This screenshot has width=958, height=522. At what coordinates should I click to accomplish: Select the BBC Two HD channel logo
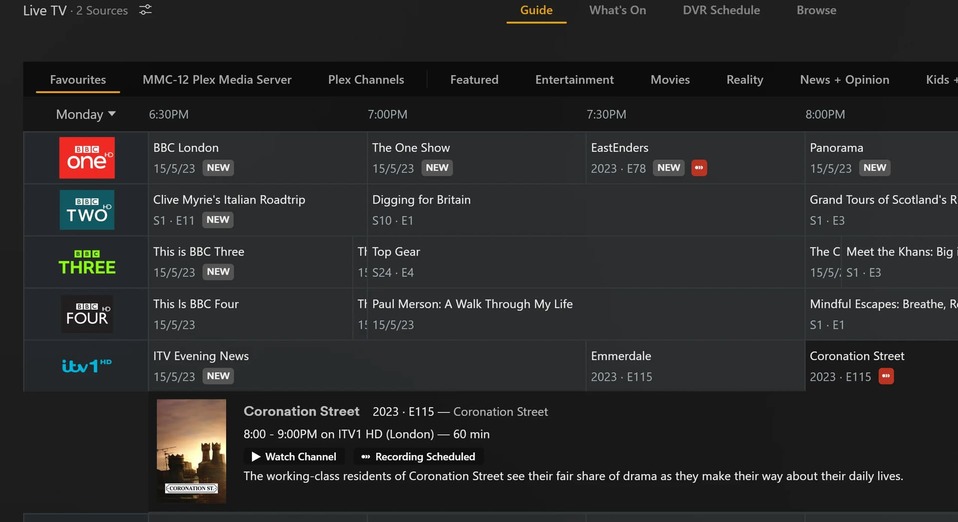[x=87, y=210]
